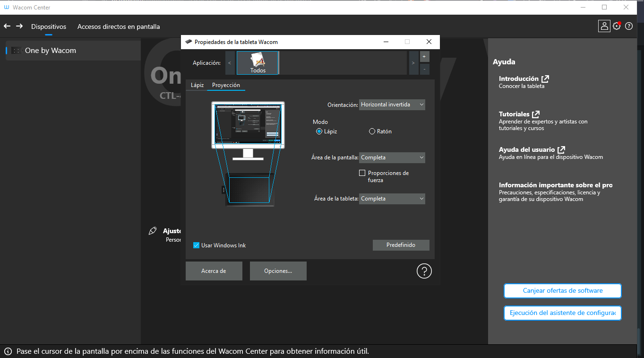Open the Área de la tableta dropdown
Screen dimensions: 644x358
click(x=392, y=199)
